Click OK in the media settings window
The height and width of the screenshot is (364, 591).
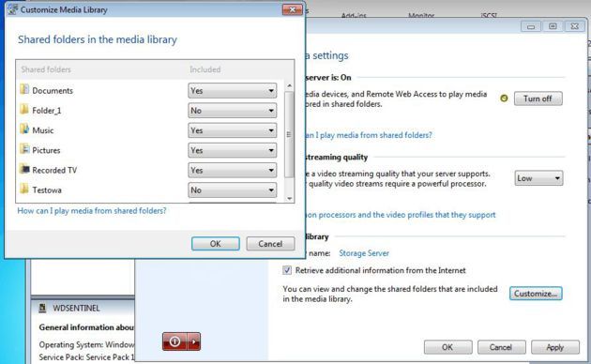447,347
